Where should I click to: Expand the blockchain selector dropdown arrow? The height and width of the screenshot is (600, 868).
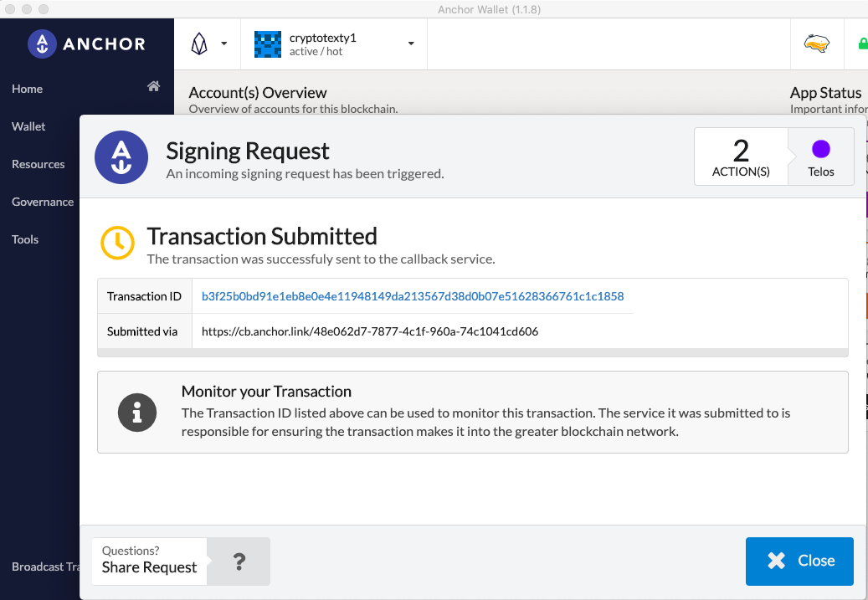tap(224, 44)
